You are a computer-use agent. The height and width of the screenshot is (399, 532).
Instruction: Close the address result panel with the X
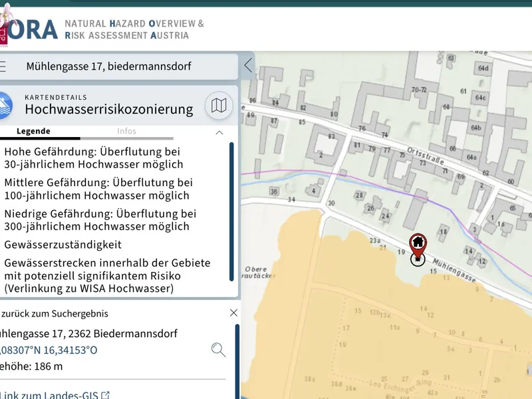click(233, 313)
